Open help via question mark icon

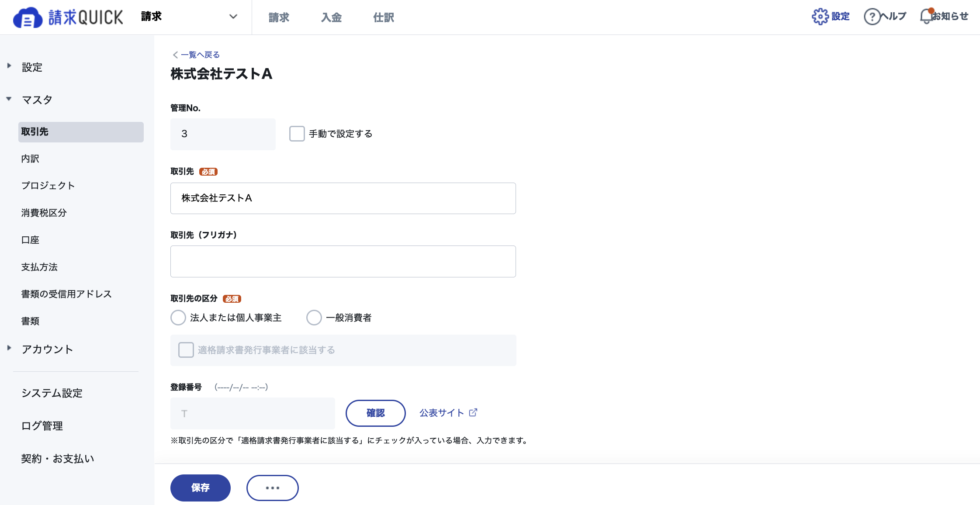(872, 17)
